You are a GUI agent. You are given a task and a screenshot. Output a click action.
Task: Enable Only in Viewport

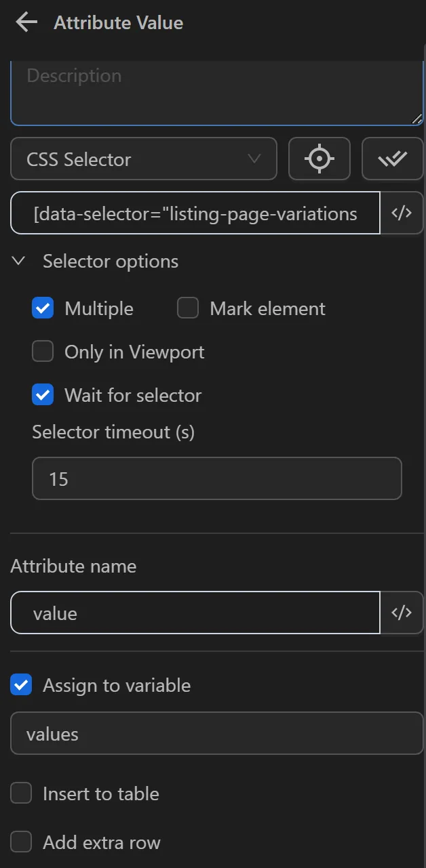tap(43, 351)
